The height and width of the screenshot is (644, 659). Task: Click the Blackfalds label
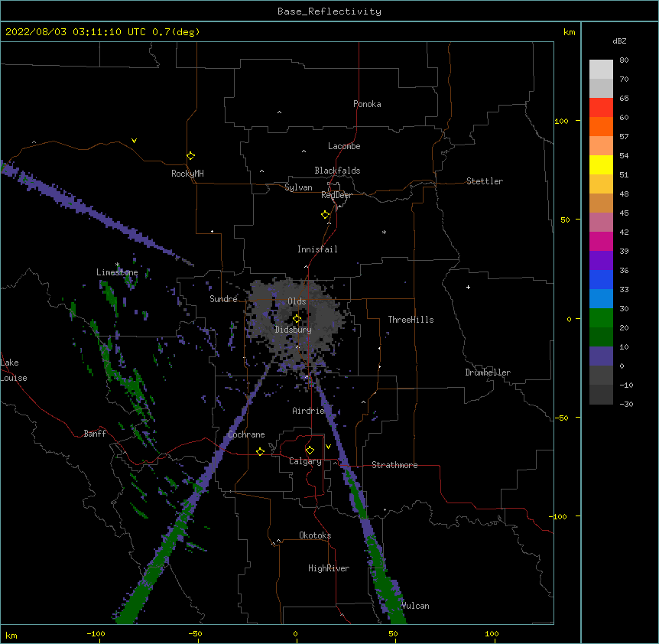click(337, 171)
